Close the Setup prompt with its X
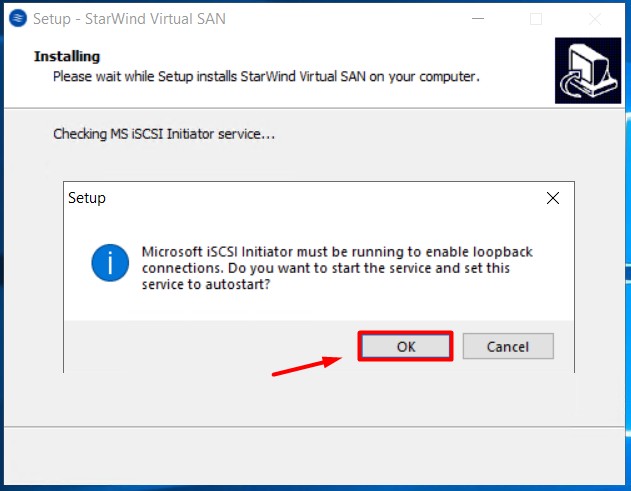The height and width of the screenshot is (491, 631). point(552,198)
